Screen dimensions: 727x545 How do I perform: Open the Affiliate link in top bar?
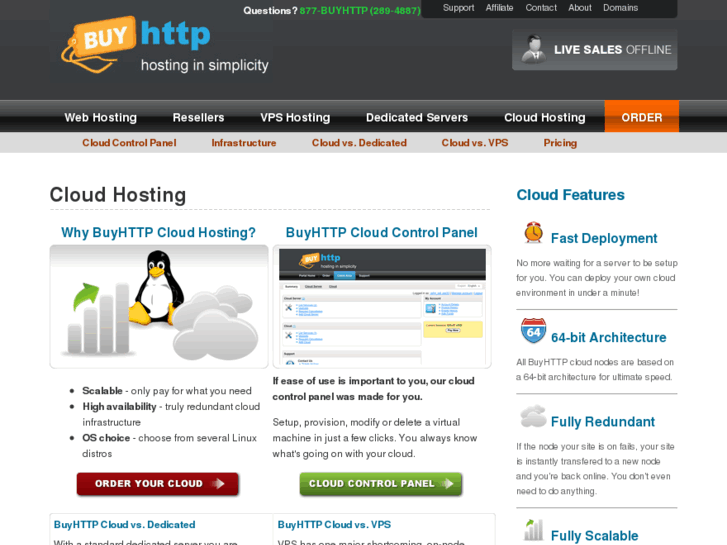499,8
